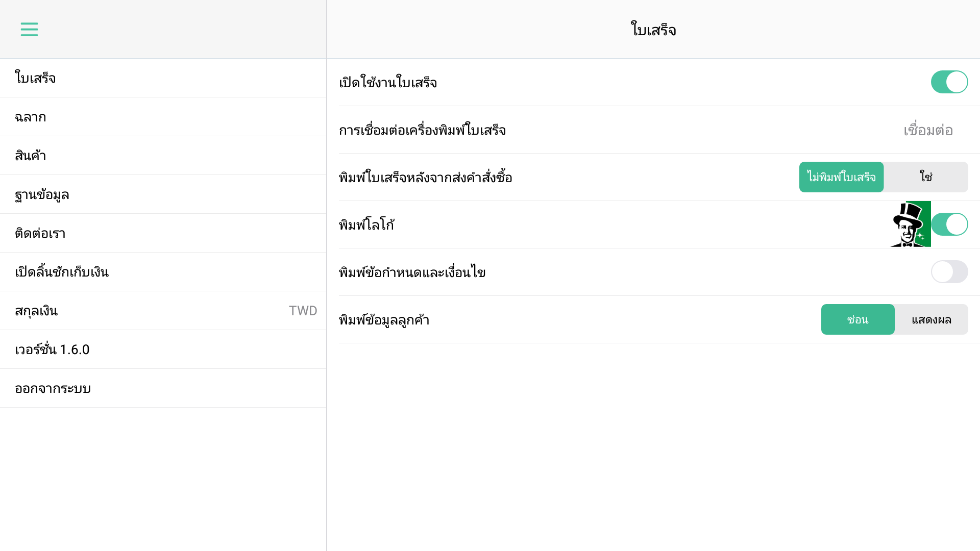
Task: Open the ฉลาก settings item
Action: pyautogui.click(x=163, y=117)
